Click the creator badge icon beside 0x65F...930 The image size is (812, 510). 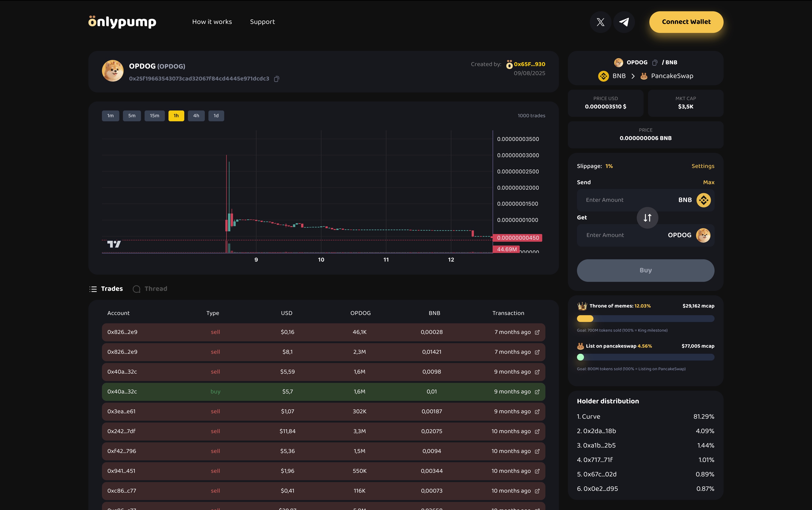[x=509, y=64]
